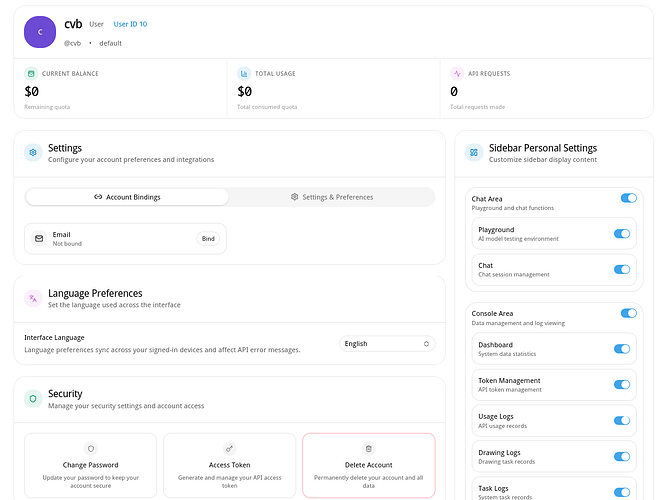Toggle the Console Area switch
This screenshot has width=658, height=500.
pos(629,313)
